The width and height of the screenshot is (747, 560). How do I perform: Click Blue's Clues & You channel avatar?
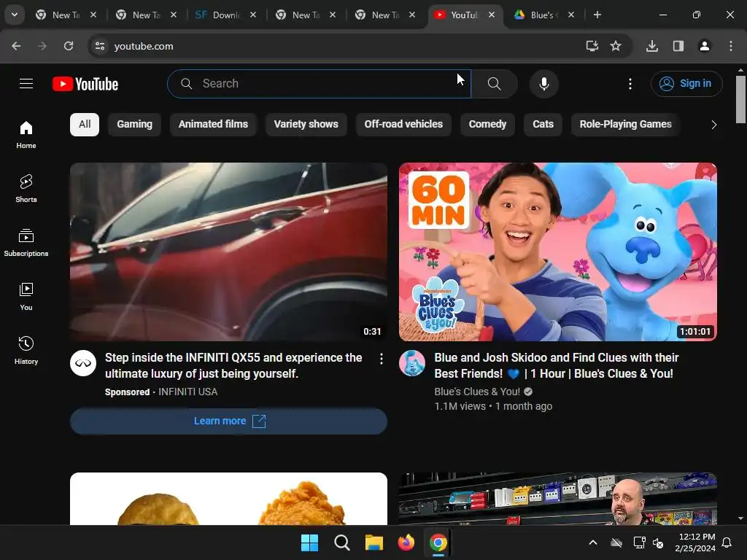tap(412, 363)
